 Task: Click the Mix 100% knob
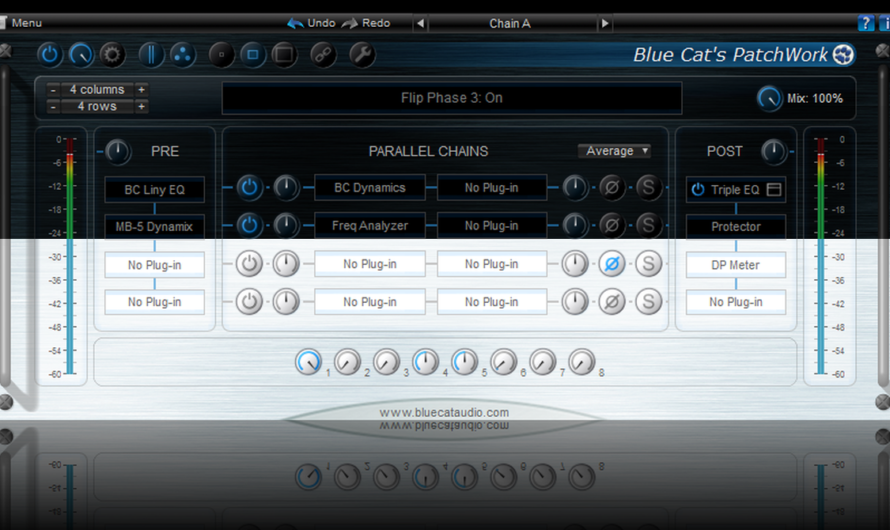(770, 98)
